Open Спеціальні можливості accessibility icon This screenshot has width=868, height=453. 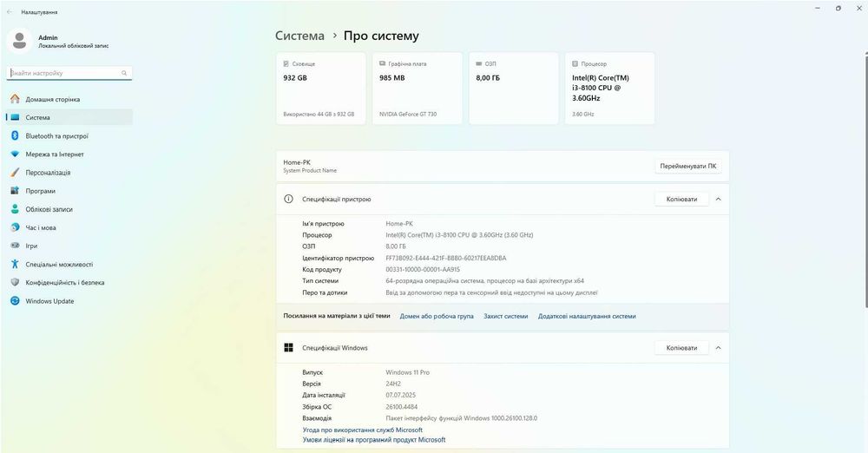[x=15, y=264]
